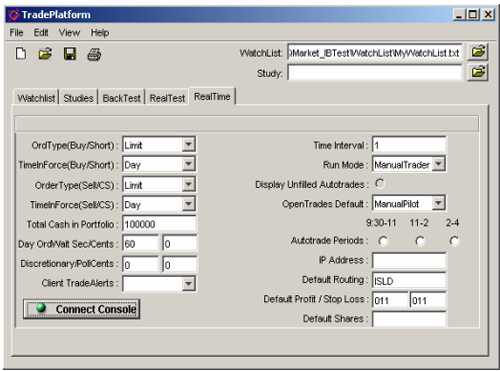Open the TimeInForce(Buy/Short) dropdown

[188, 164]
